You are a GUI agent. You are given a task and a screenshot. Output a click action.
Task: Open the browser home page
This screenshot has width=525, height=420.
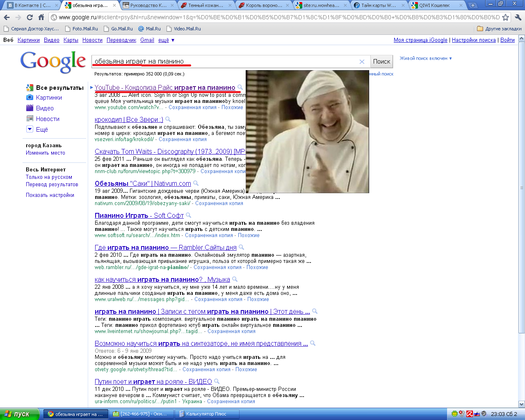point(41,17)
